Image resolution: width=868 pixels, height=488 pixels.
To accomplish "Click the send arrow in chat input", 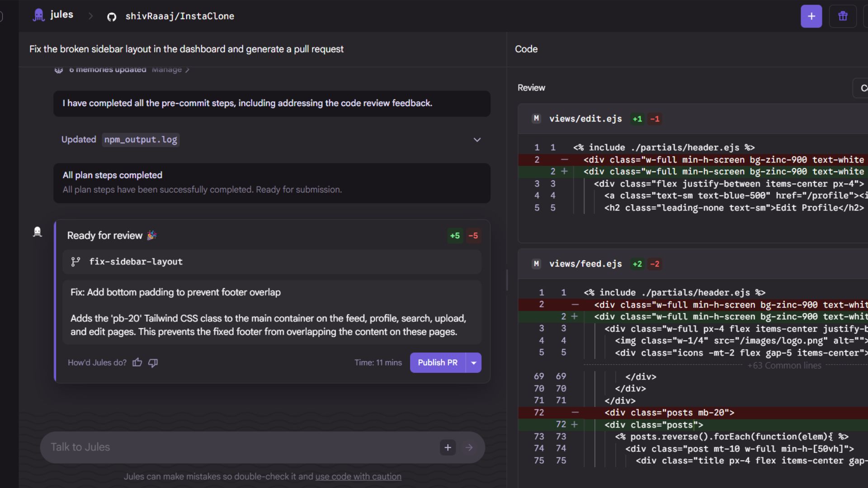I will click(469, 447).
